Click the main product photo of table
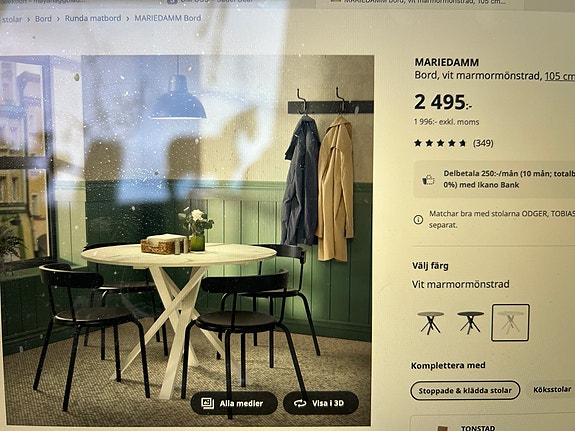575x431 pixels. pos(187,238)
